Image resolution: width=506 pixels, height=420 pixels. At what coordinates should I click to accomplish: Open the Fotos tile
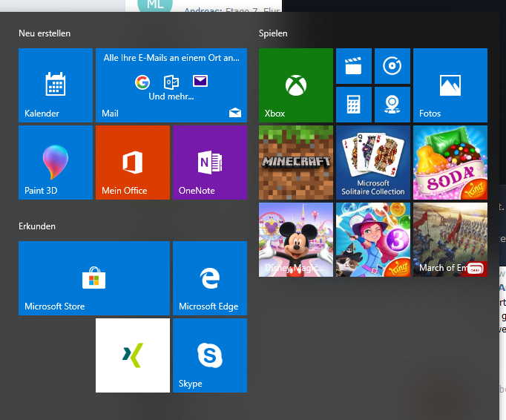click(x=450, y=85)
